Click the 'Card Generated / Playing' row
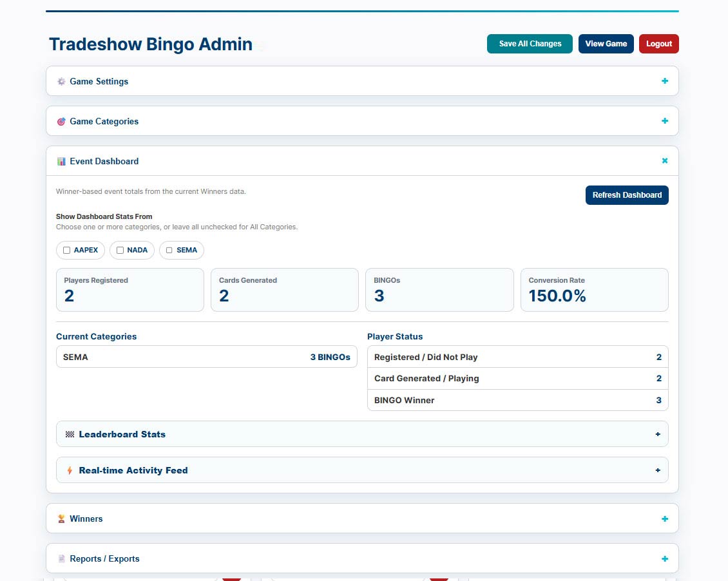 (x=518, y=379)
